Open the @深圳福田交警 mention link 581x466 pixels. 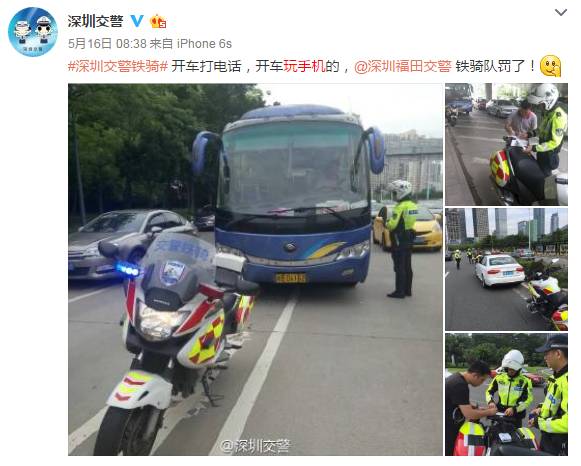pos(403,66)
